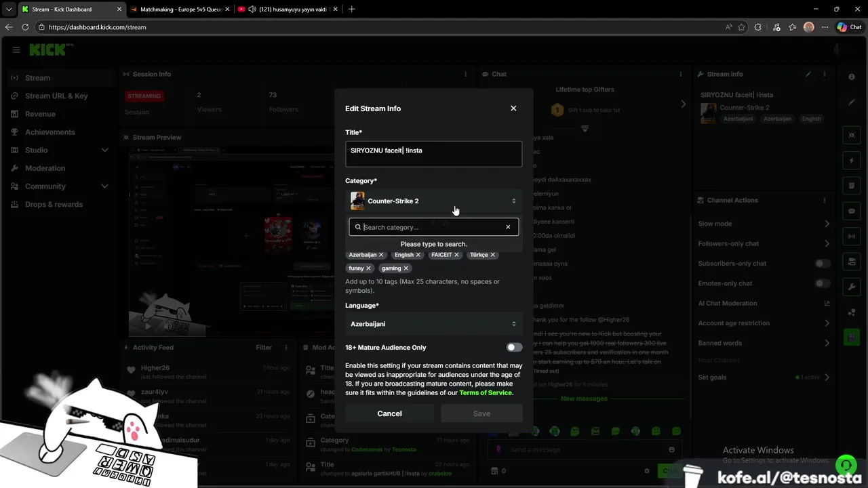The height and width of the screenshot is (488, 868).
Task: Open the emoji picker in chat input
Action: pyautogui.click(x=672, y=449)
